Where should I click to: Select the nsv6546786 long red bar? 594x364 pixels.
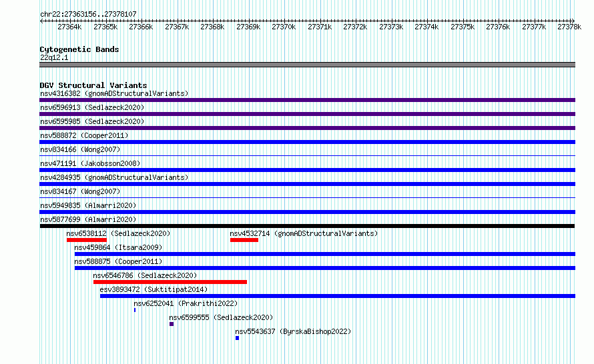(x=170, y=282)
